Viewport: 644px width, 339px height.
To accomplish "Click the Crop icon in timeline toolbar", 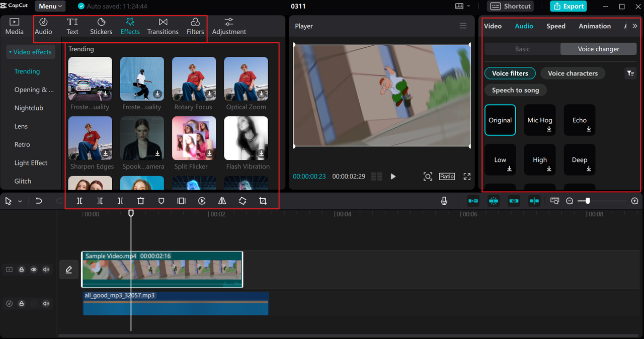I will pos(263,201).
